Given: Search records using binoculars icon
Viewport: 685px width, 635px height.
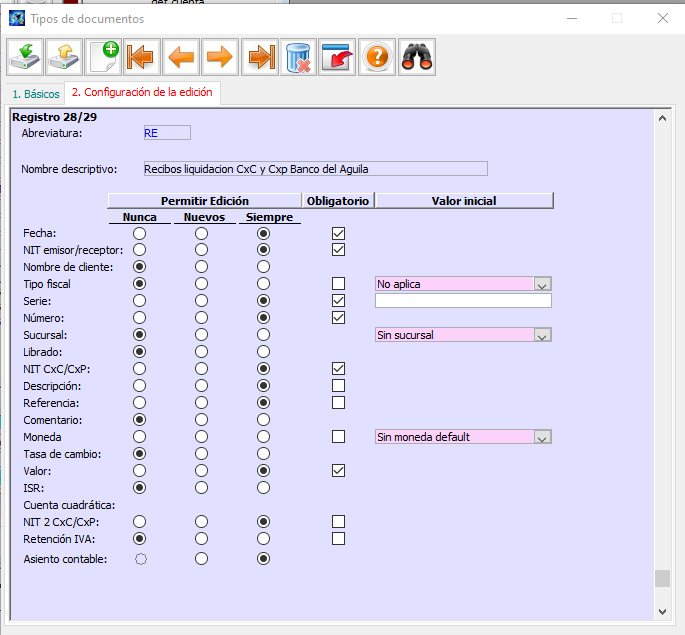Looking at the screenshot, I should click(417, 57).
